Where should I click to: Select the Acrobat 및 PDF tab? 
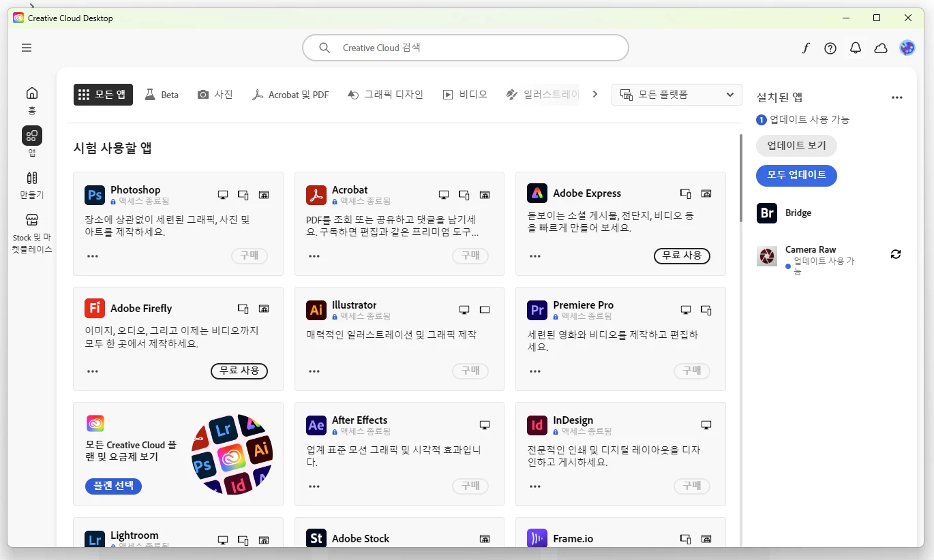290,95
